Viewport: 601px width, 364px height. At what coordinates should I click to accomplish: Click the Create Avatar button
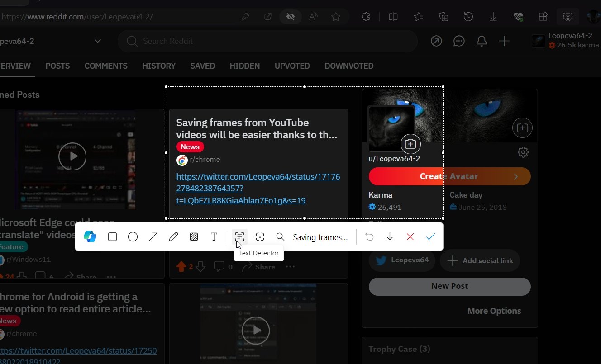pyautogui.click(x=450, y=176)
